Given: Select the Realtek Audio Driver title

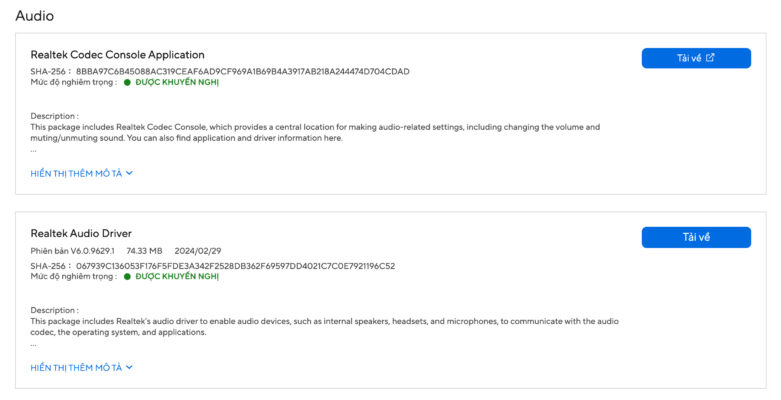Looking at the screenshot, I should pyautogui.click(x=81, y=233).
